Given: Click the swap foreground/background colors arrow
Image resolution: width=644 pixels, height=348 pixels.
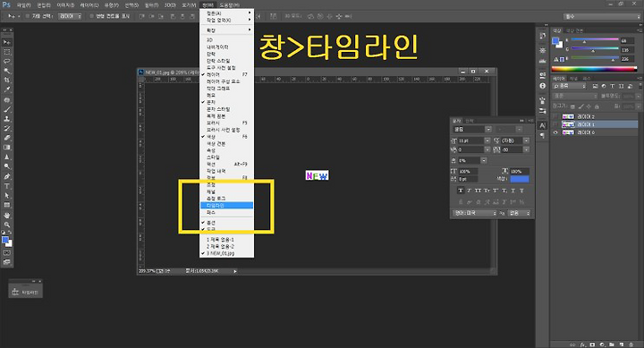Looking at the screenshot, I should [x=10, y=233].
